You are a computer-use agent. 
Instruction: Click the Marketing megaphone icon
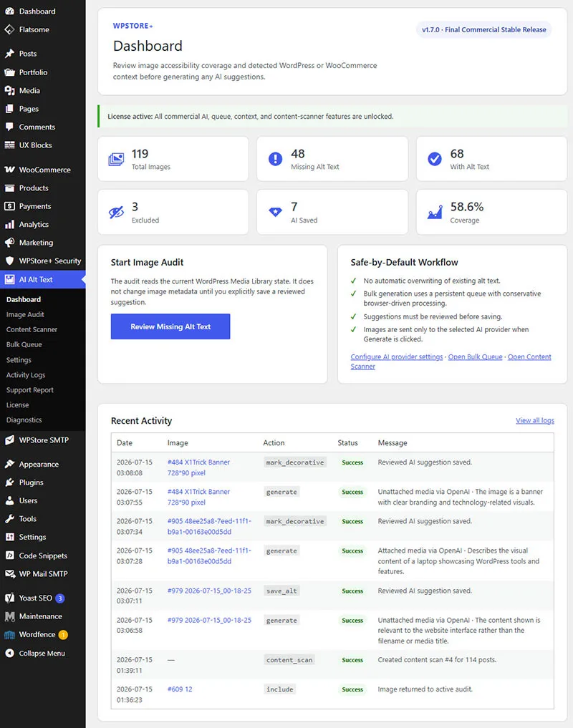pos(9,243)
